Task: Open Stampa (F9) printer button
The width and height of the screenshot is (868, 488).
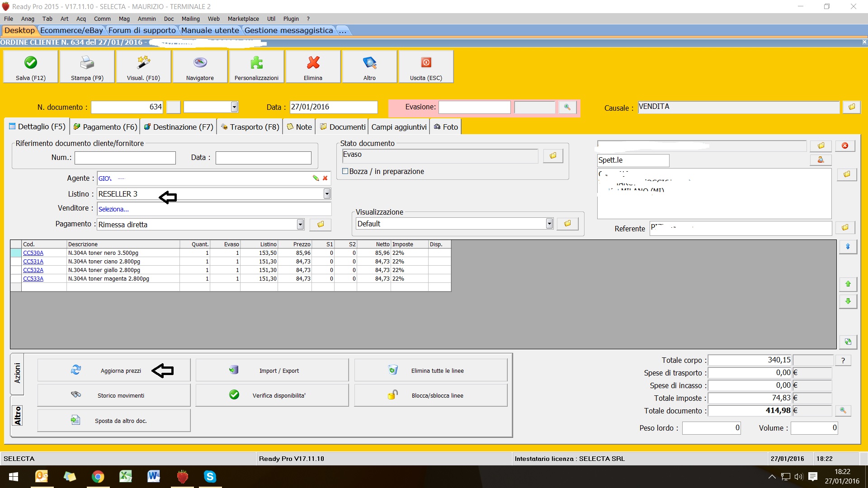Action: point(87,66)
